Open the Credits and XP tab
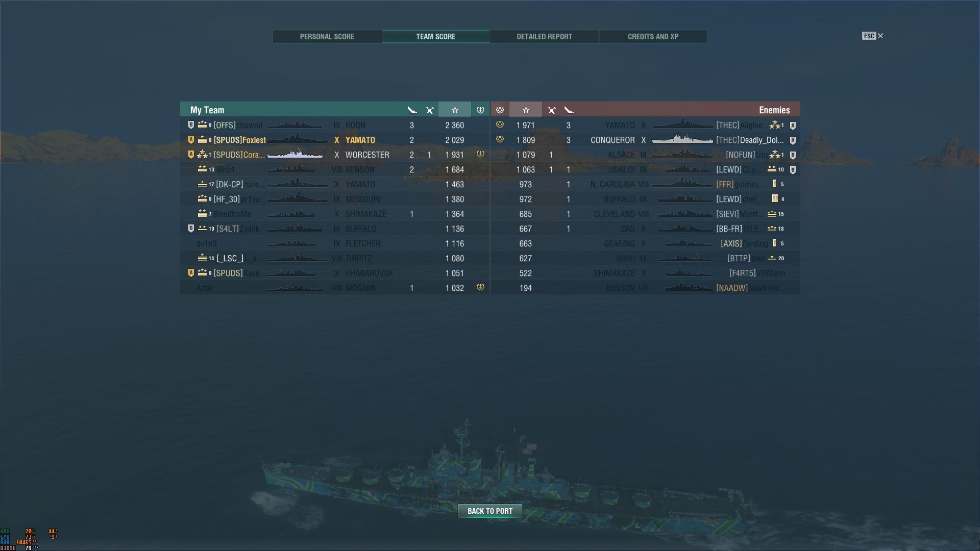The width and height of the screenshot is (980, 551). point(653,37)
